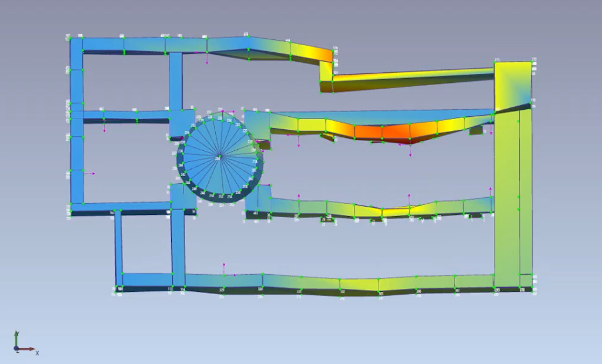Select the center hub node of circular mesh
602x364 pixels.
tap(219, 157)
